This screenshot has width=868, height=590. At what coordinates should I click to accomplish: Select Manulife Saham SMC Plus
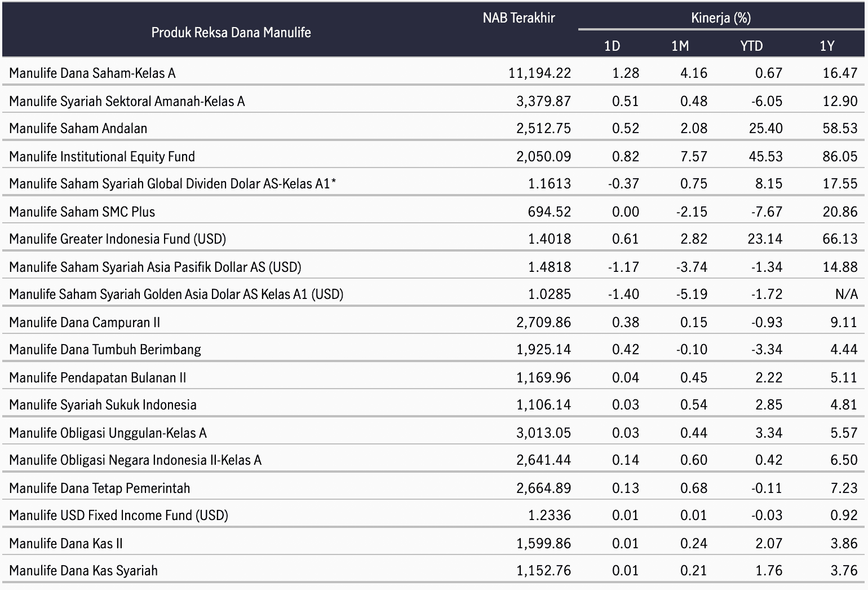point(82,212)
